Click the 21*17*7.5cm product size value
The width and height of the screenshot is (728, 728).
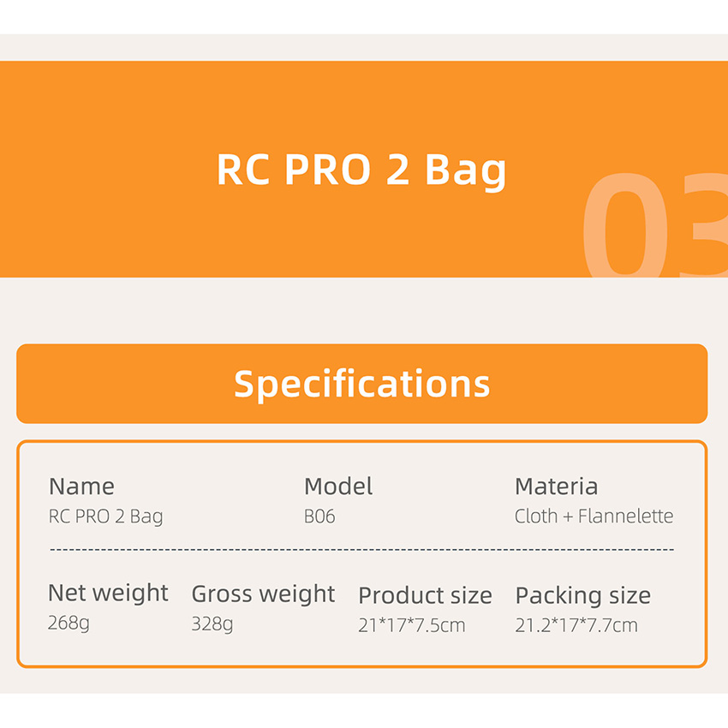point(411,625)
